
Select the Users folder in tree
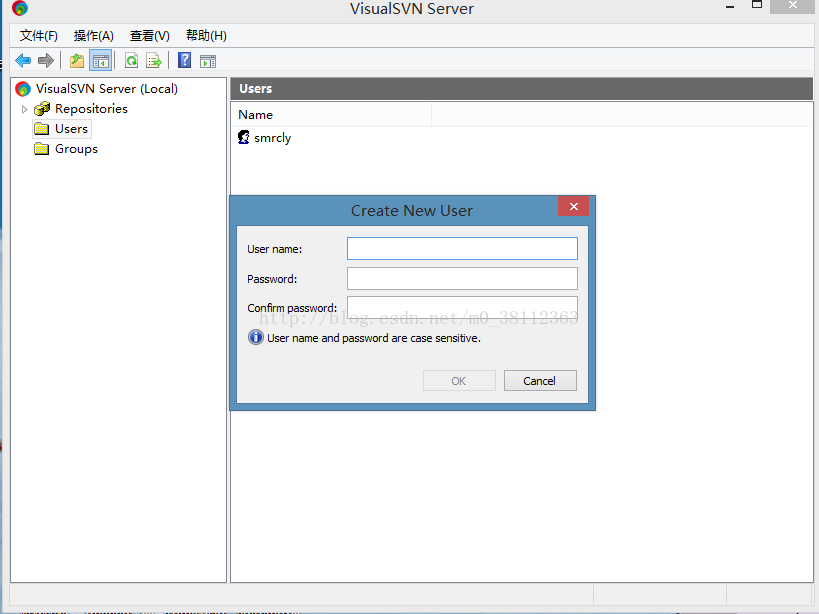(62, 129)
